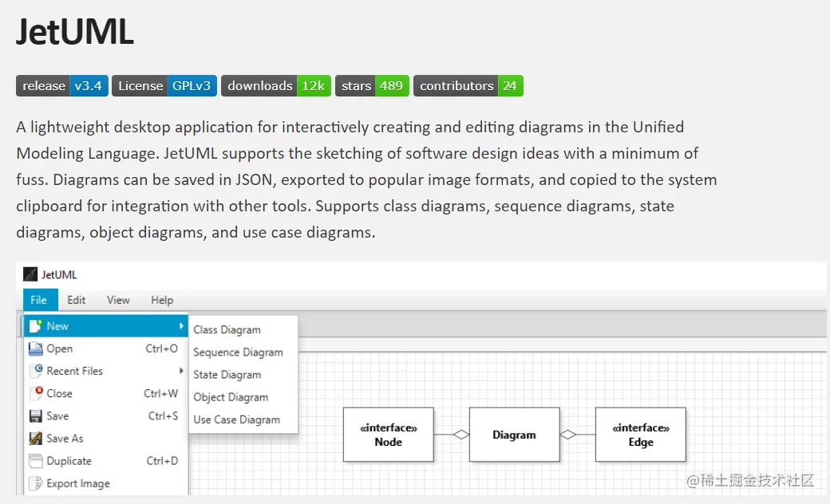Click the JetUML page heading
Screen dimensions: 830x504
point(75,32)
